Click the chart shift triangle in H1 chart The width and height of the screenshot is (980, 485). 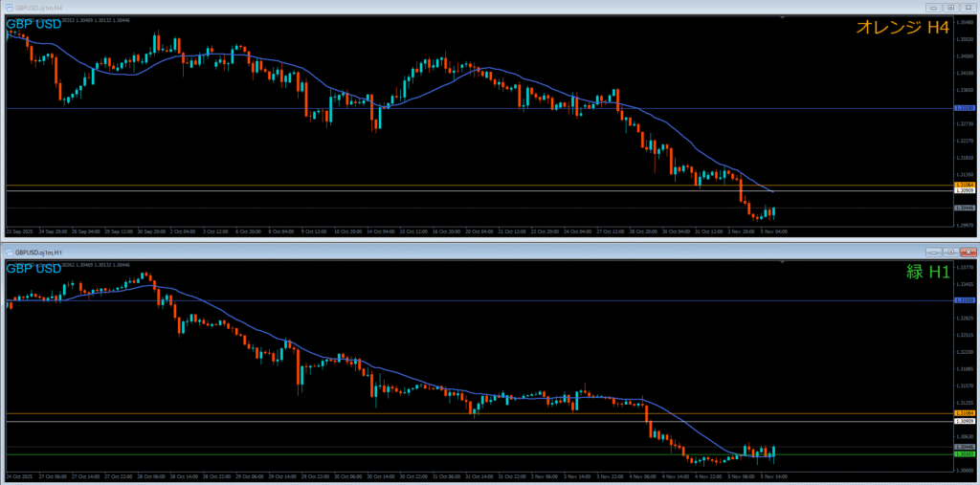[x=784, y=263]
